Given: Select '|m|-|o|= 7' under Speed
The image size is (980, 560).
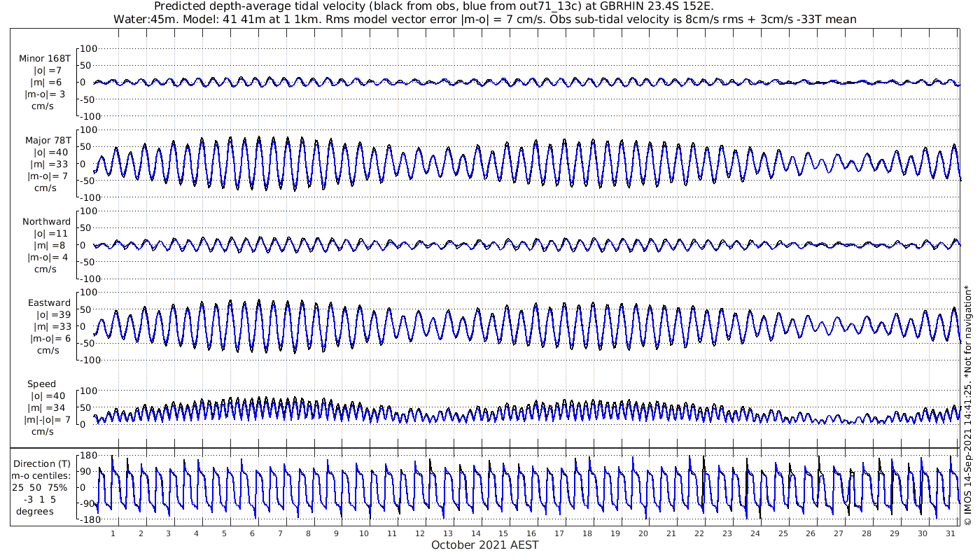Looking at the screenshot, I should [x=48, y=420].
